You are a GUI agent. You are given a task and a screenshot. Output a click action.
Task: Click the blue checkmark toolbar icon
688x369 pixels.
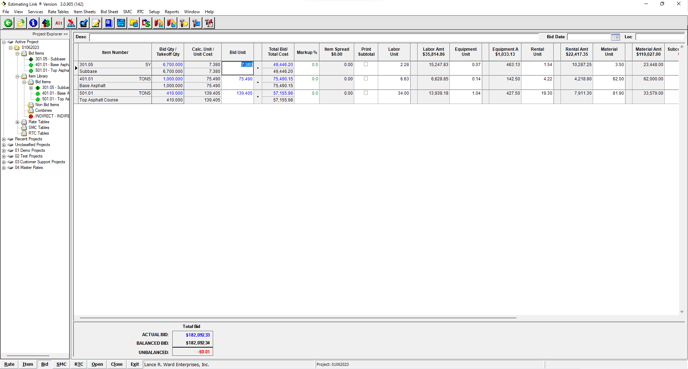[83, 23]
